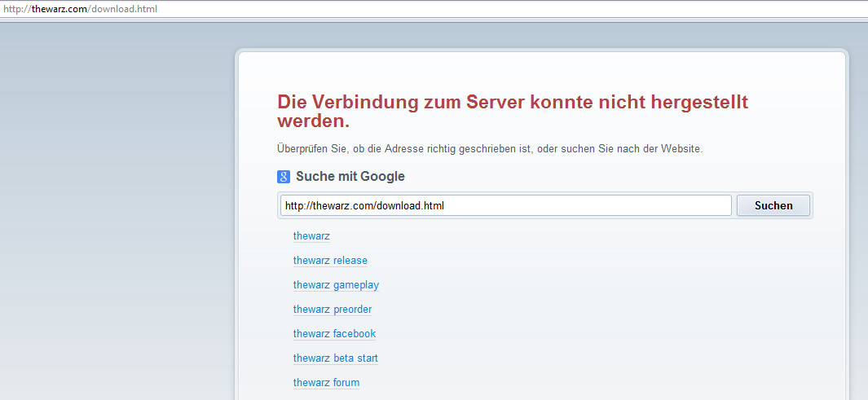
Task: Click the Suchen button
Action: click(x=773, y=206)
